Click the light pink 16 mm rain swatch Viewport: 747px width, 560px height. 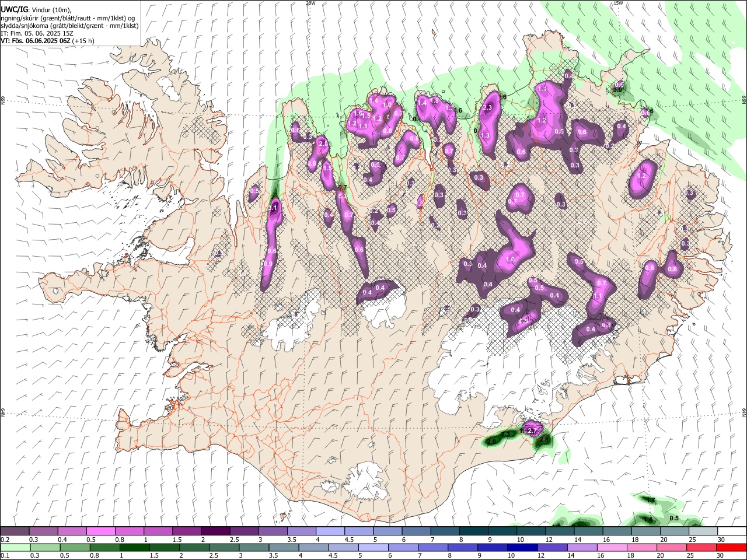612,548
